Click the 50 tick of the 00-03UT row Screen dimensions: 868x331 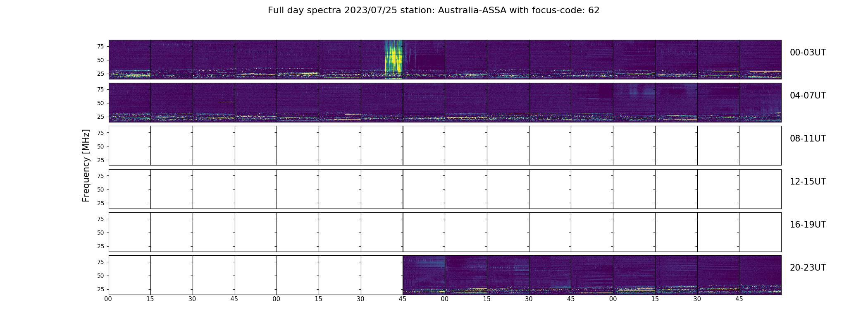[100, 60]
